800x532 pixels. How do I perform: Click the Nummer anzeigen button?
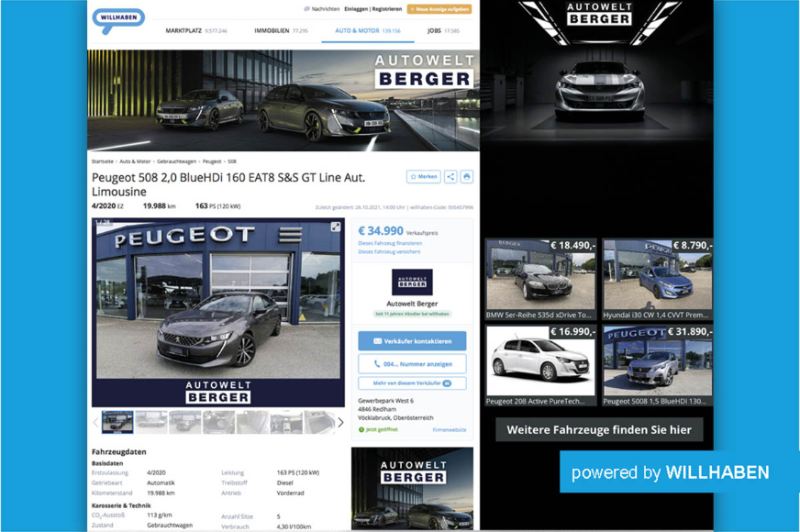tap(412, 363)
